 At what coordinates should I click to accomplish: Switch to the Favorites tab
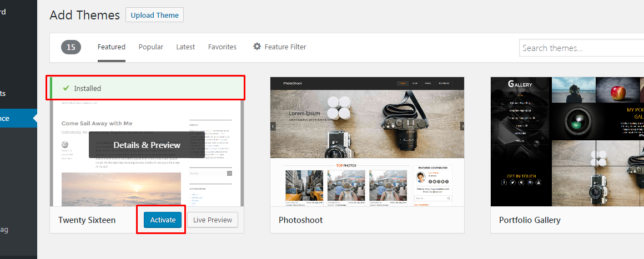pos(222,47)
